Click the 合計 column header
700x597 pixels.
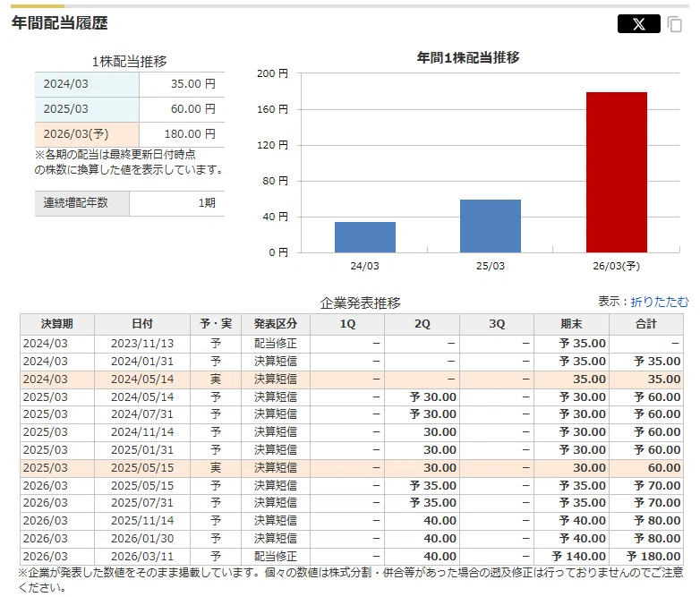[x=646, y=324]
